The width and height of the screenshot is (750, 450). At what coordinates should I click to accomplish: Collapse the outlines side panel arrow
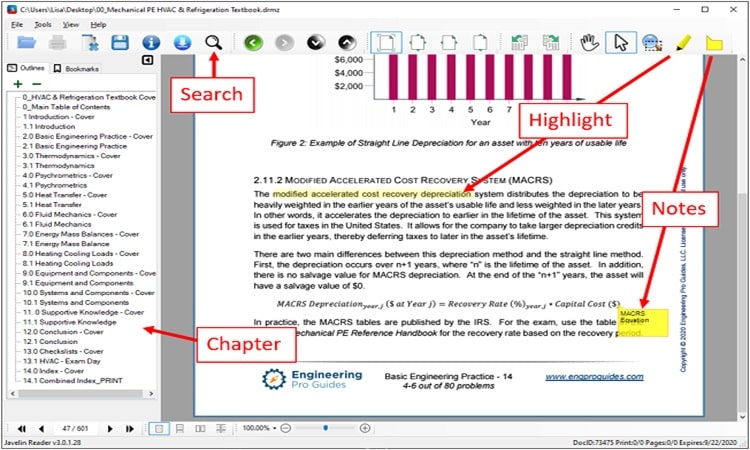point(148,61)
